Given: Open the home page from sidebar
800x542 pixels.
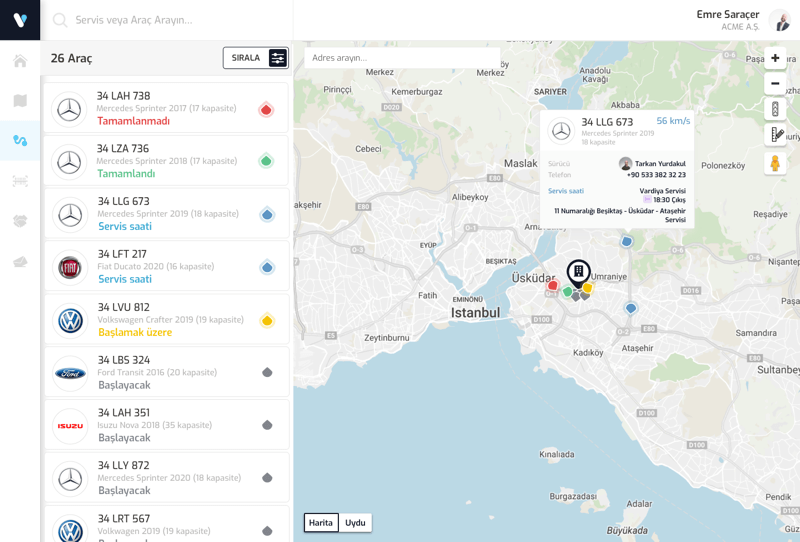Looking at the screenshot, I should coord(20,61).
